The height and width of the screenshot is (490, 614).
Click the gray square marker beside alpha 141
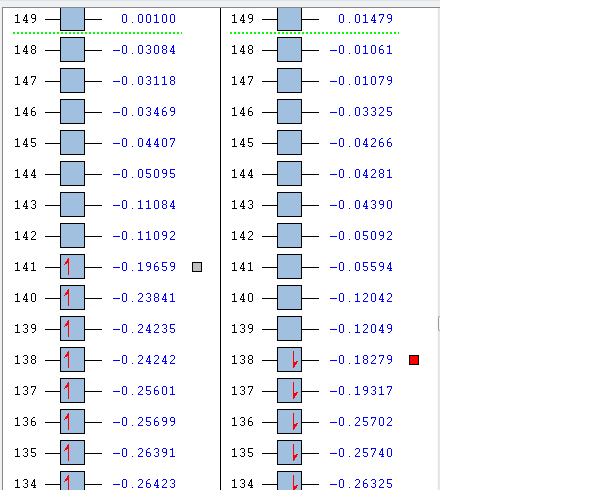tap(197, 267)
